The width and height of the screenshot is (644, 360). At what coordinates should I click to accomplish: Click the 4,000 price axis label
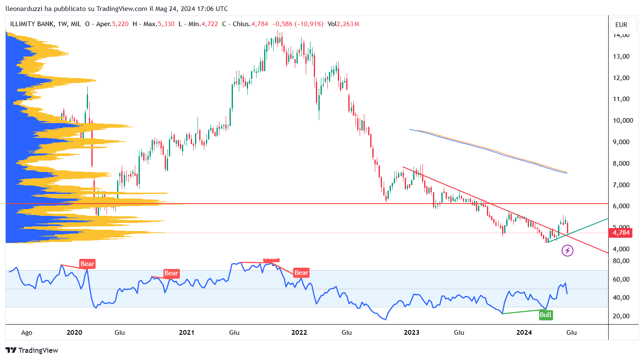[621, 249]
